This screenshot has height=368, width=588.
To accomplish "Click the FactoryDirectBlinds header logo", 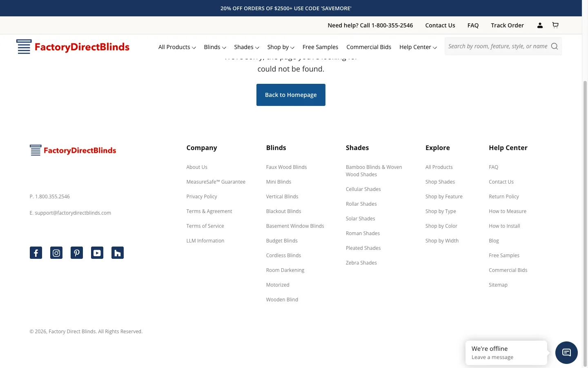I will pyautogui.click(x=73, y=47).
